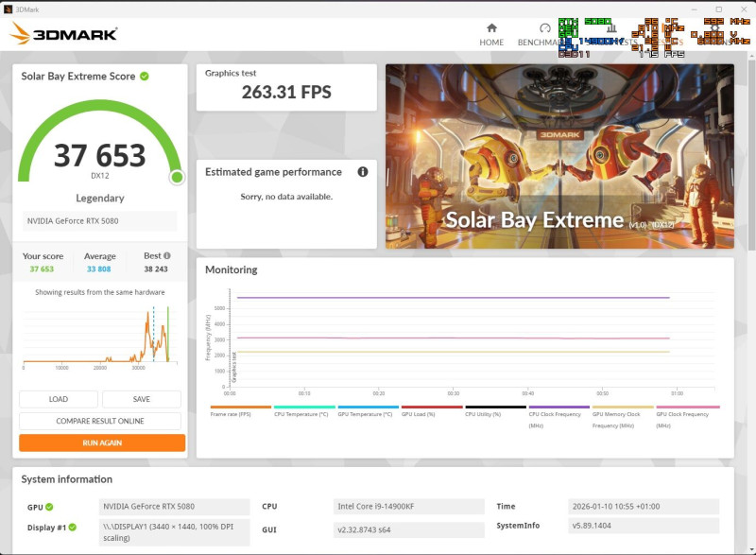The height and width of the screenshot is (555, 756).
Task: Click the Time value 2026-01-10 10:55
Action: (x=644, y=506)
